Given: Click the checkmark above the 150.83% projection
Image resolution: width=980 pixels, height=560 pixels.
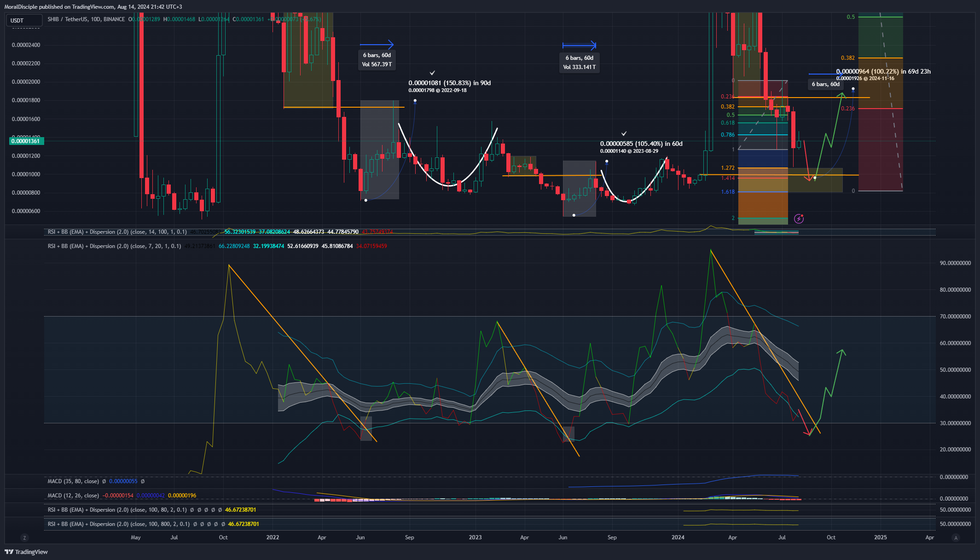Looking at the screenshot, I should point(432,73).
